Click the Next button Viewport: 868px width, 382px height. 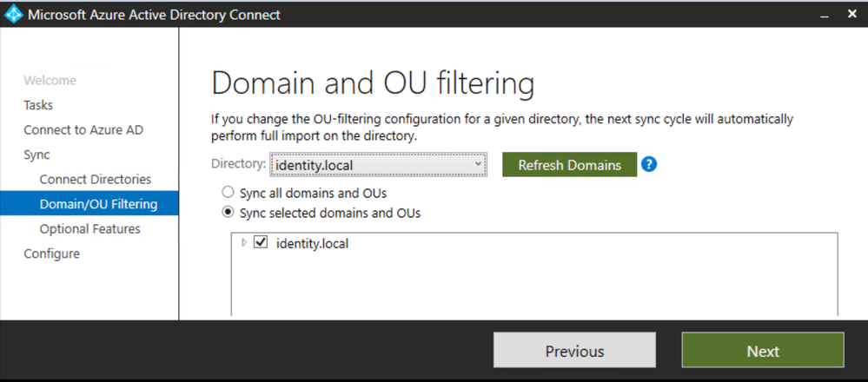(x=762, y=351)
